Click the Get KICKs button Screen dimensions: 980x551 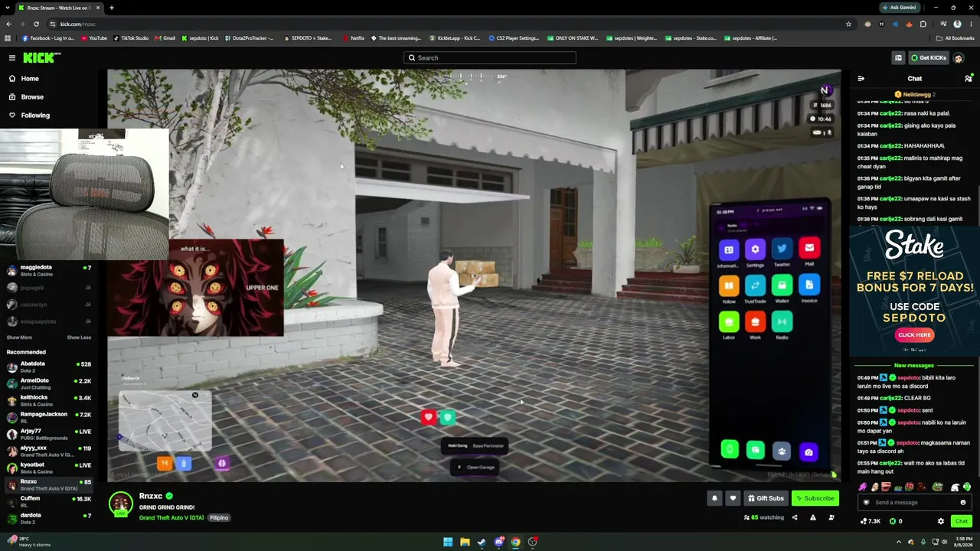point(929,57)
